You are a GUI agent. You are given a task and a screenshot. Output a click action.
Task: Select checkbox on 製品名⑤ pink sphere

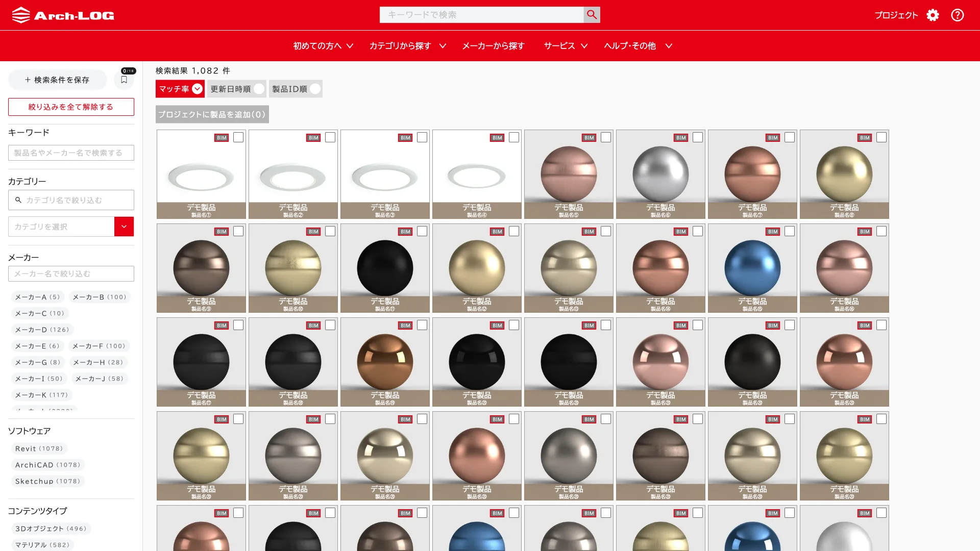pos(606,137)
